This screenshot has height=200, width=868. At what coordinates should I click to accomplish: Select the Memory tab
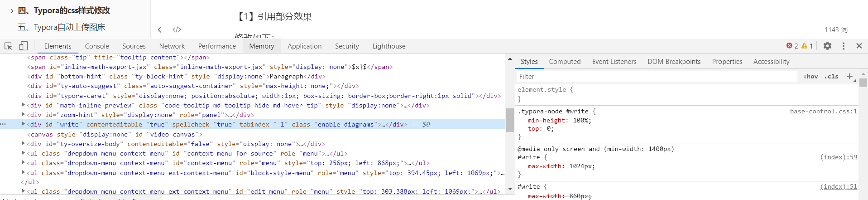(x=262, y=46)
